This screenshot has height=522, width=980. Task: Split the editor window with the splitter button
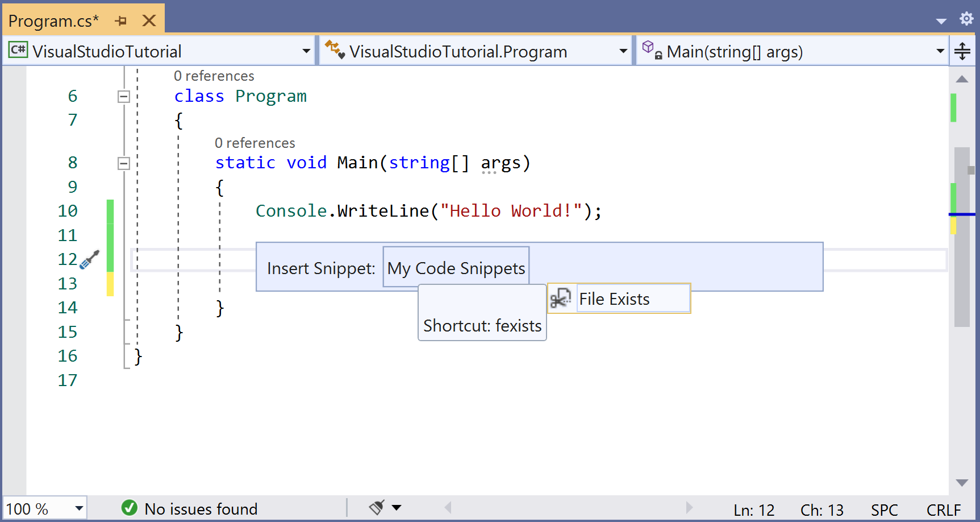coord(962,51)
